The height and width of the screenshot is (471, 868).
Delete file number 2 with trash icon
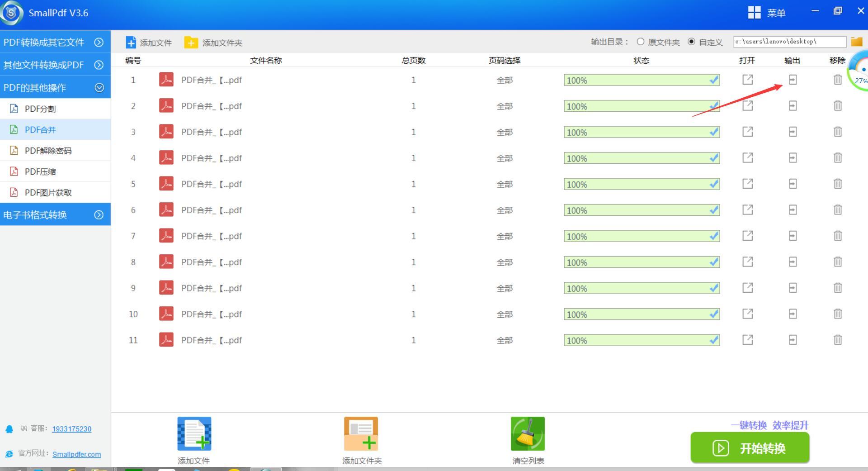pos(838,106)
